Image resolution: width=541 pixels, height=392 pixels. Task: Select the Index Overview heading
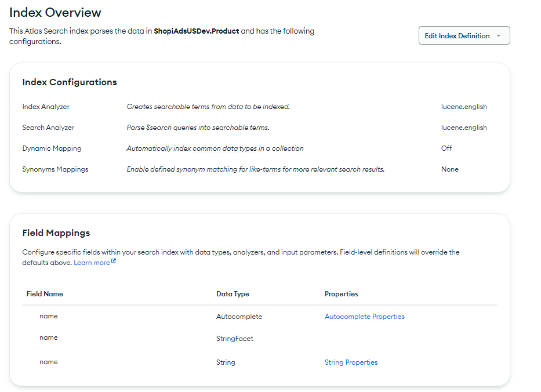click(x=55, y=12)
